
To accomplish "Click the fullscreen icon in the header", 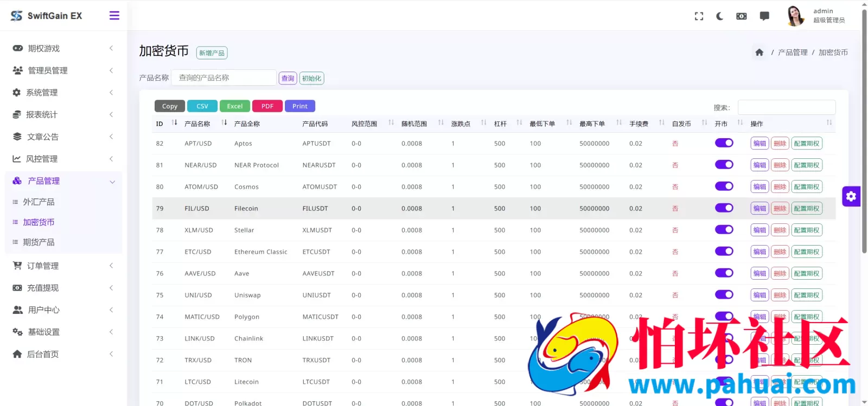I will pos(699,16).
